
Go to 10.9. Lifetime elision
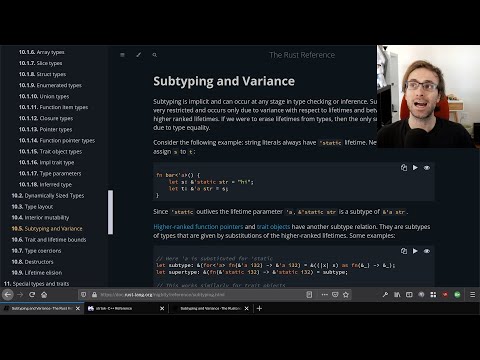(37, 273)
